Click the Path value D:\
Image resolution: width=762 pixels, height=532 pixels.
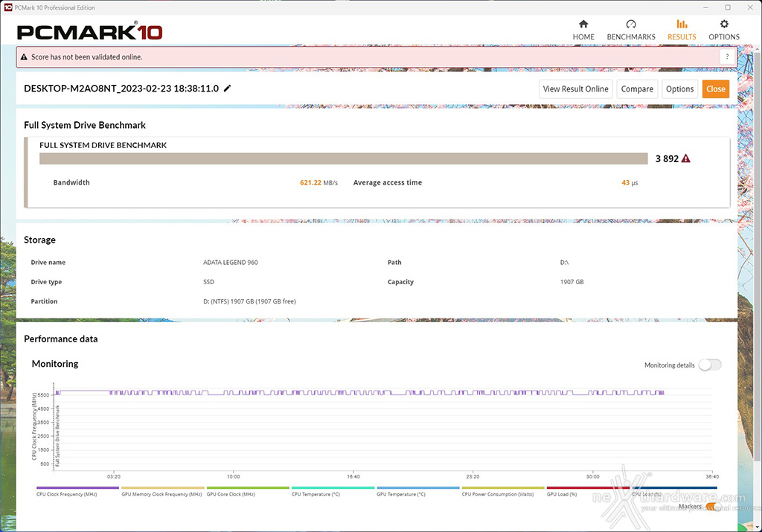click(x=564, y=263)
